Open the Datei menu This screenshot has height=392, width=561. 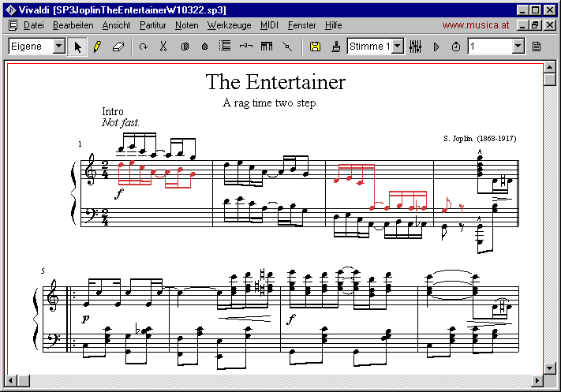click(x=34, y=25)
